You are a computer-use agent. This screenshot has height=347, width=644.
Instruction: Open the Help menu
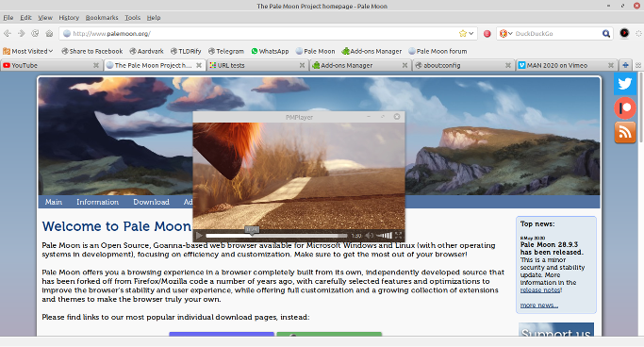pyautogui.click(x=154, y=18)
